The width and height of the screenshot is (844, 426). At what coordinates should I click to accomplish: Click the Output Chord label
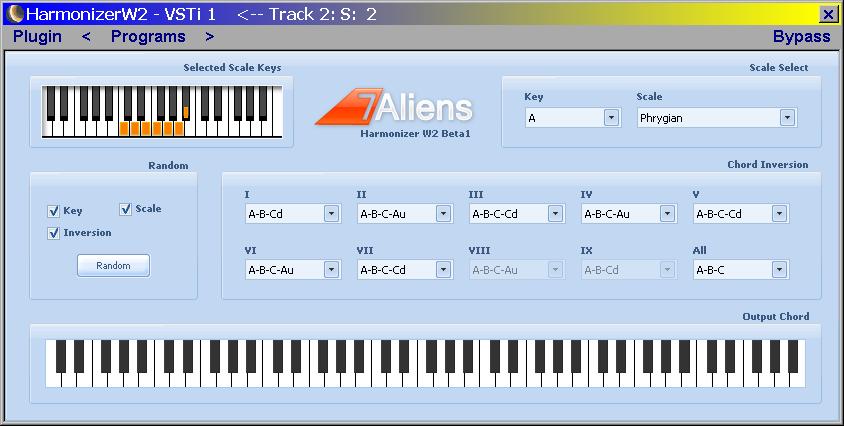click(x=776, y=317)
